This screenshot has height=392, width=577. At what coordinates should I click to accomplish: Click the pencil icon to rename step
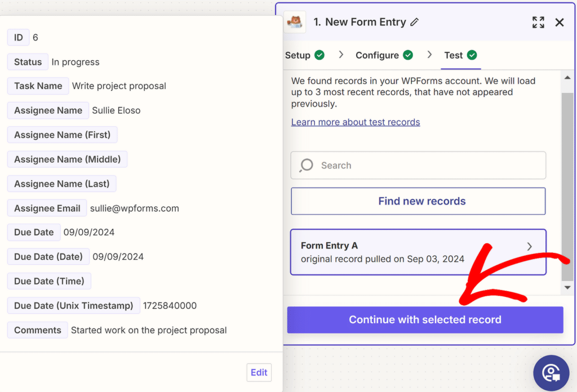(x=415, y=23)
